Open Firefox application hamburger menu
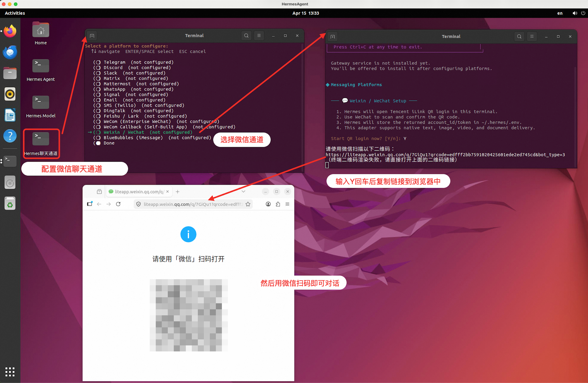The image size is (588, 383). pyautogui.click(x=287, y=204)
